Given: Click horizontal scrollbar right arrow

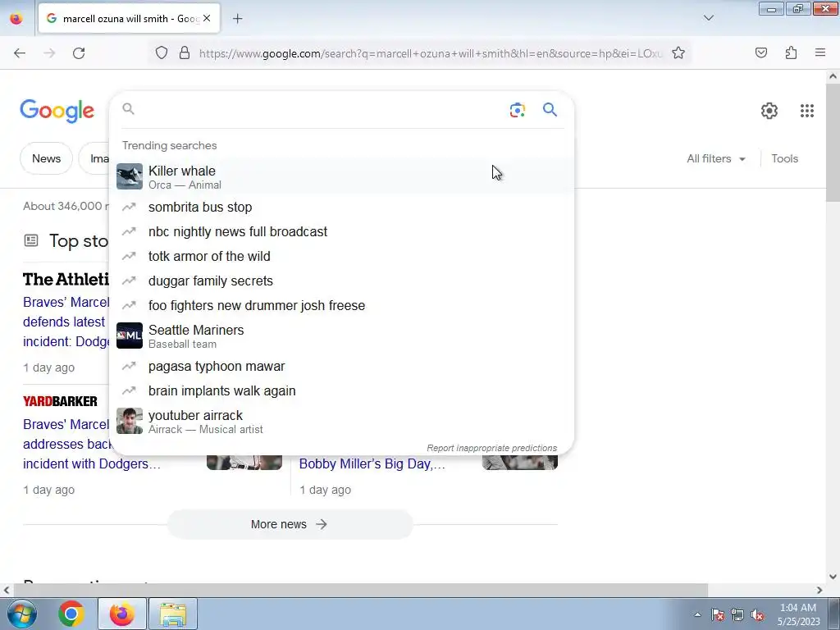Looking at the screenshot, I should (819, 590).
